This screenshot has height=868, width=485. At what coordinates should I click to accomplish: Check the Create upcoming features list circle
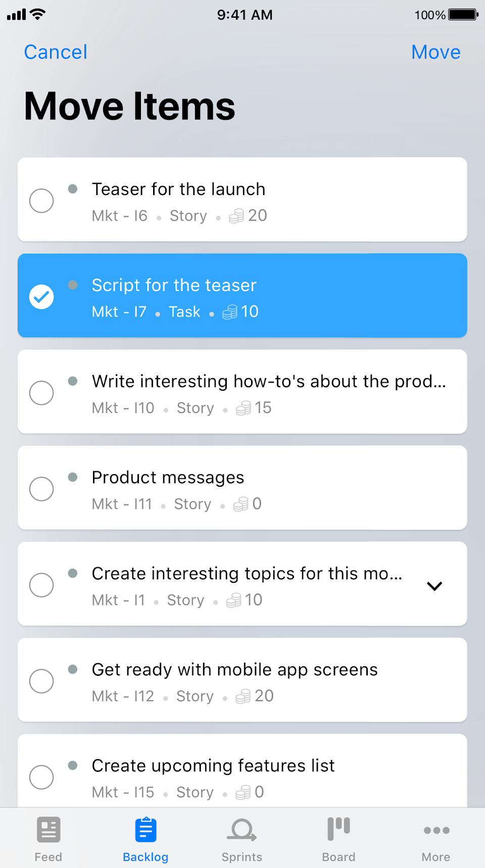(x=41, y=777)
